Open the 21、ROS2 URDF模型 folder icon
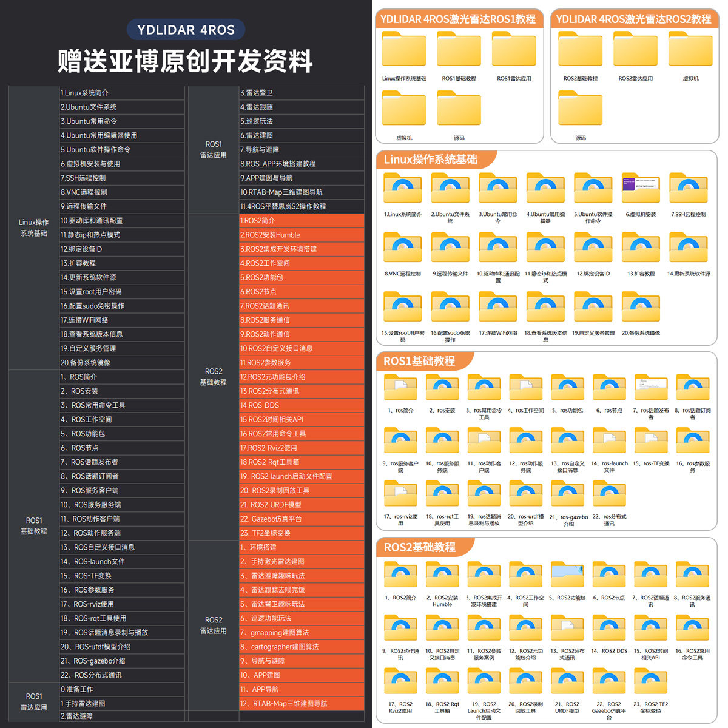This screenshot has width=728, height=728. 568,682
